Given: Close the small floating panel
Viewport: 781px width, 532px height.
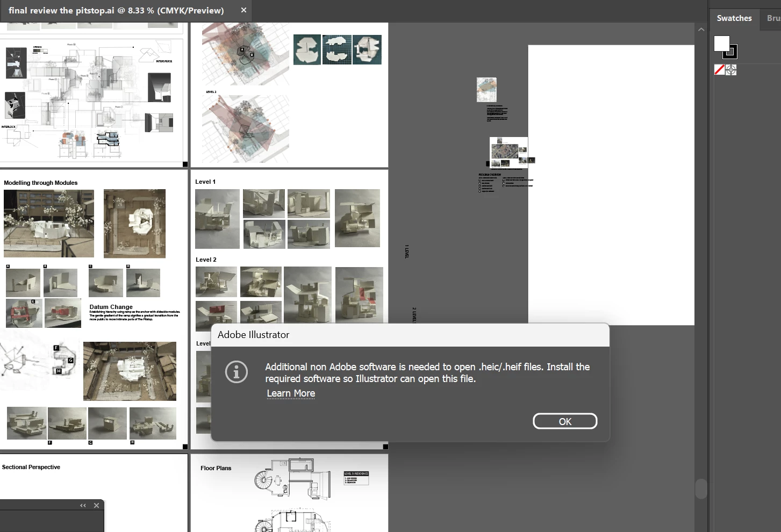Looking at the screenshot, I should [x=96, y=505].
